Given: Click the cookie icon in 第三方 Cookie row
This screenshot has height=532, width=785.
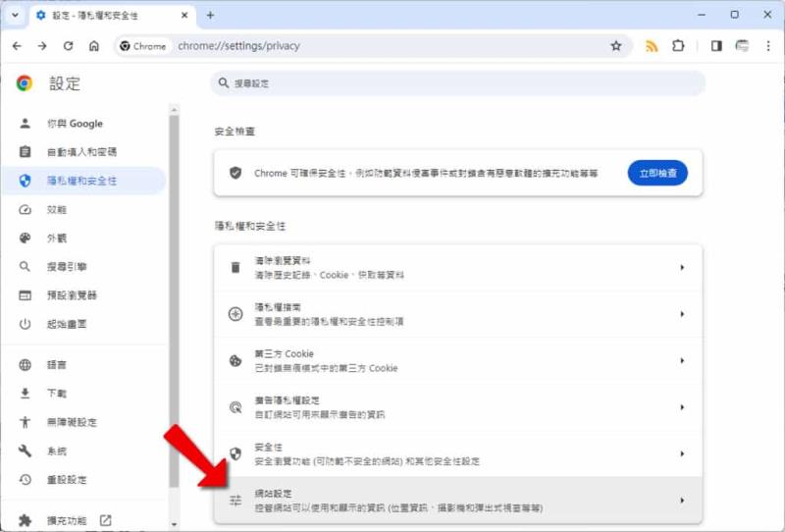Looking at the screenshot, I should pos(235,360).
